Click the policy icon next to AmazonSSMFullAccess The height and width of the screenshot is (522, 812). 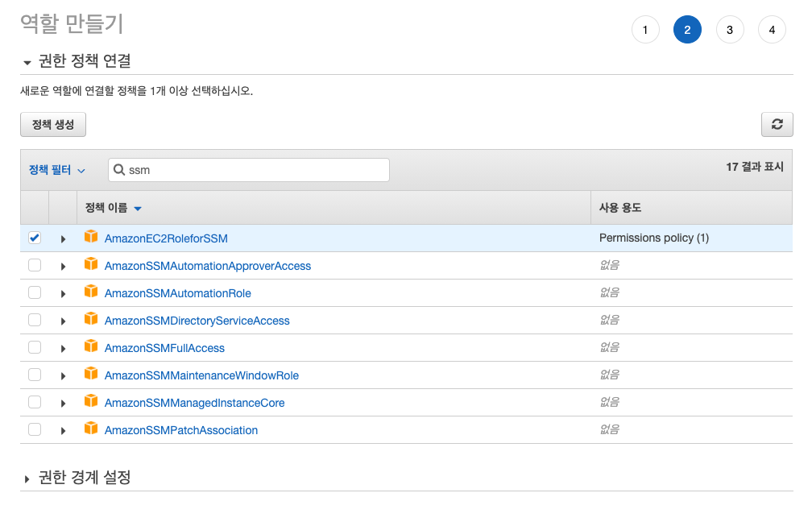tap(91, 346)
